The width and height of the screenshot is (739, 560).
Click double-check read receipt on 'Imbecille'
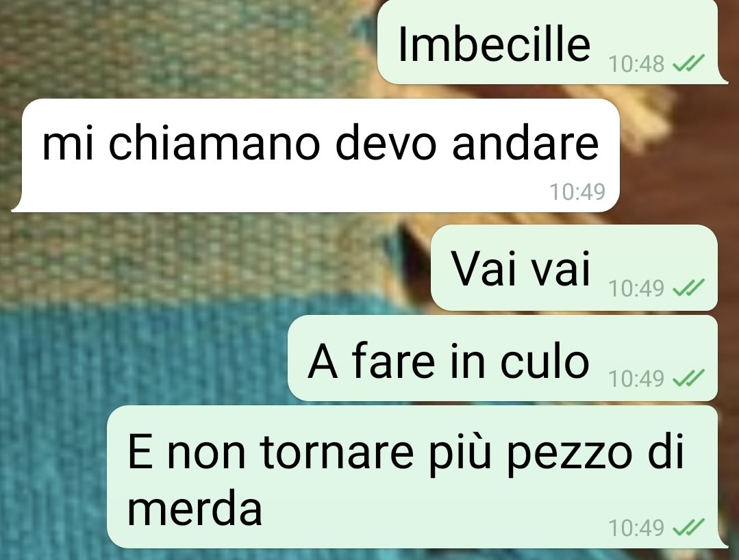pos(688,62)
